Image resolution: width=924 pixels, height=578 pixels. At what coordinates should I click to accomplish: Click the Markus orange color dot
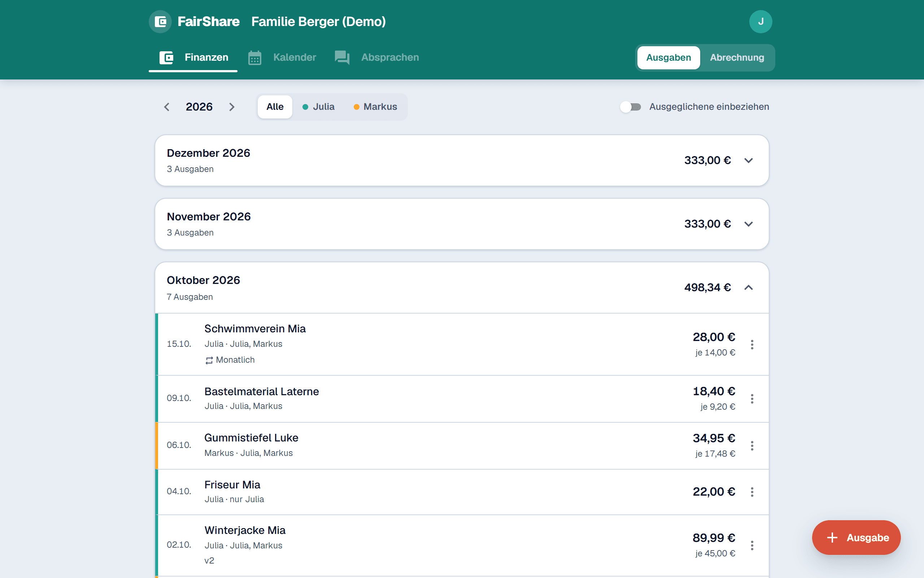tap(356, 107)
